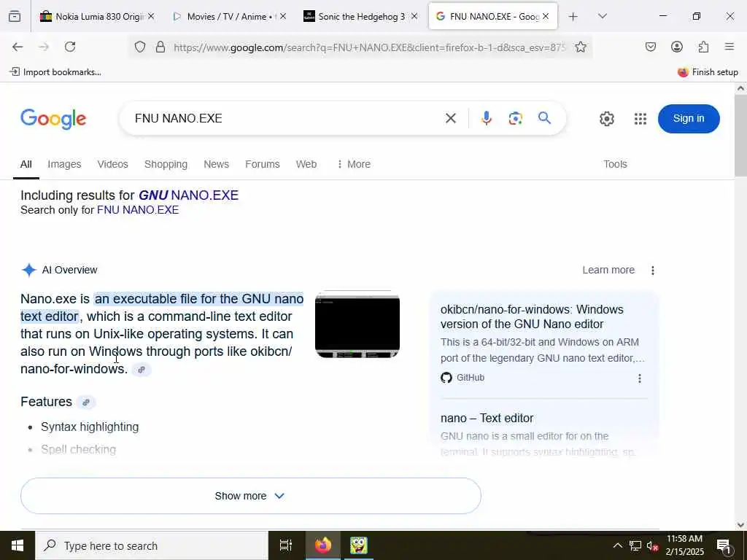Reload the current page
This screenshot has height=560, width=747.
pos(70,47)
